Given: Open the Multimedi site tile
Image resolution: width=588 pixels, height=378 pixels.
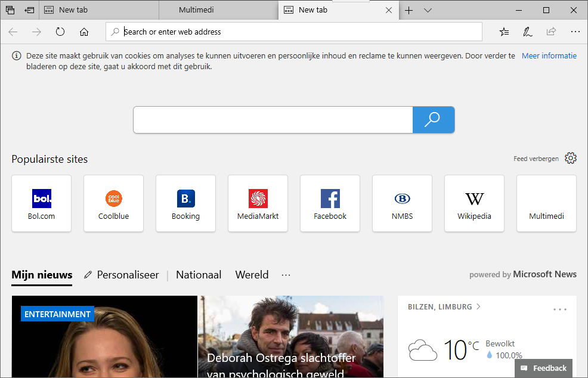Looking at the screenshot, I should point(546,203).
